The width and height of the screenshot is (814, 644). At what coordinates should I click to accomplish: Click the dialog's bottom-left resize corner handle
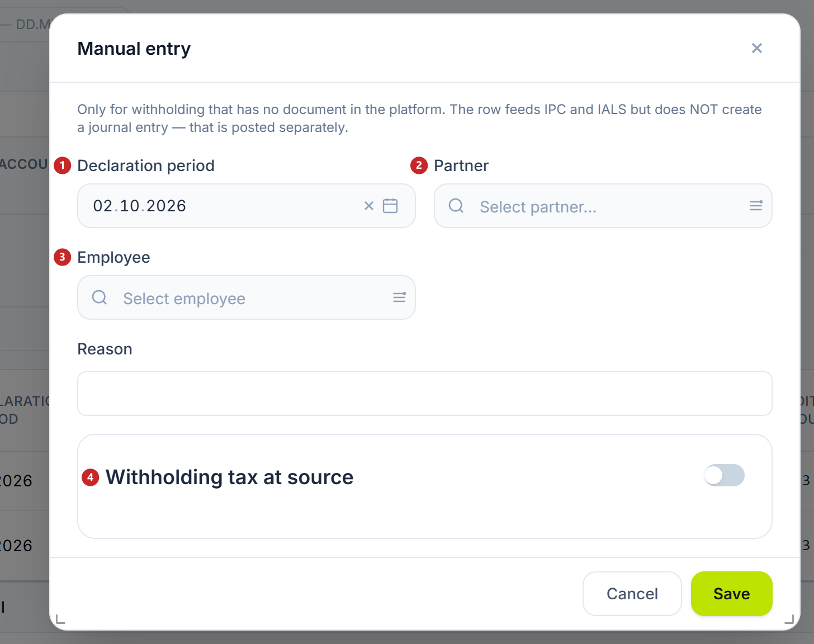(60, 619)
